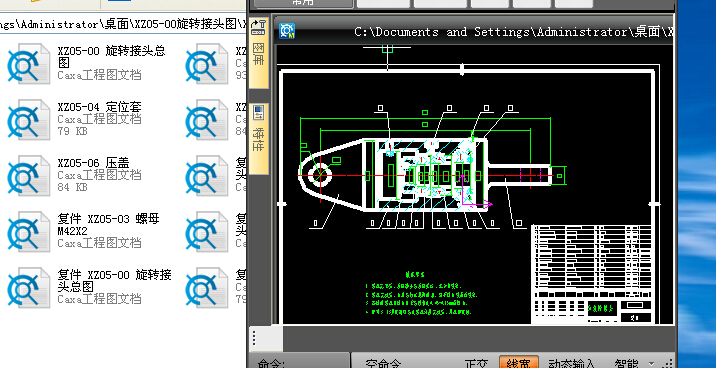Image resolution: width=716 pixels, height=368 pixels.
Task: Open the 特性 properties side panel tab
Action: (259, 139)
